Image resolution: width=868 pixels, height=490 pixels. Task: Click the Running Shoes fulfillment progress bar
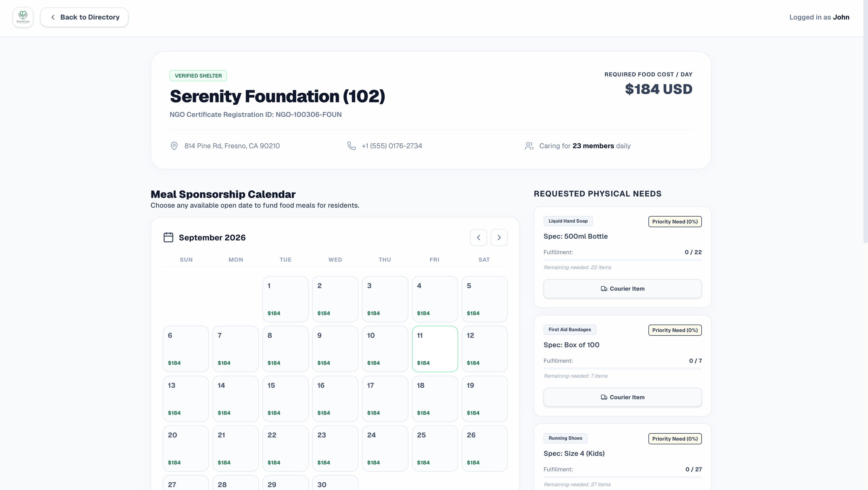pyautogui.click(x=622, y=477)
